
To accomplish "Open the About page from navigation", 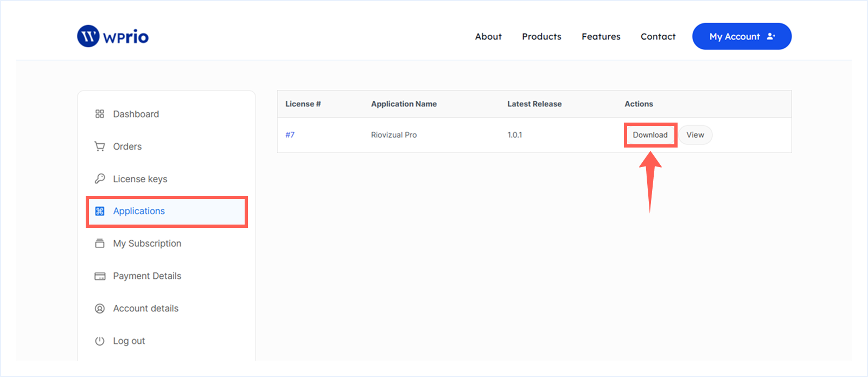I will pyautogui.click(x=488, y=36).
